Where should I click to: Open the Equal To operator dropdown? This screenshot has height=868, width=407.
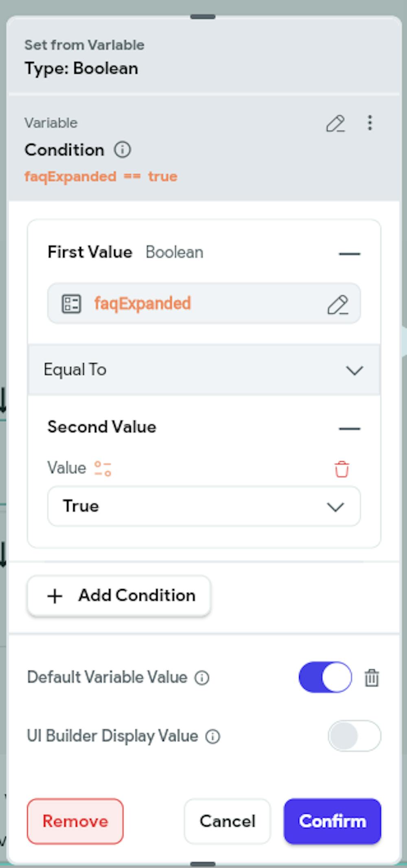coord(204,370)
